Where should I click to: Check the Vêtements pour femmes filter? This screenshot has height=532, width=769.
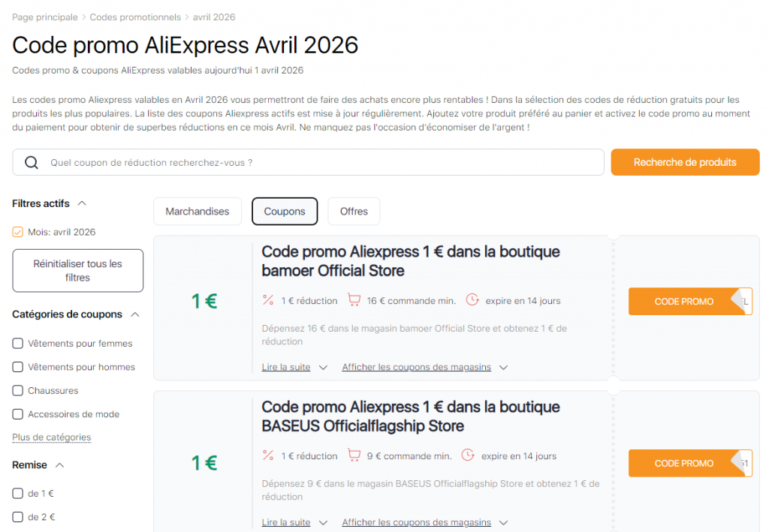[18, 343]
